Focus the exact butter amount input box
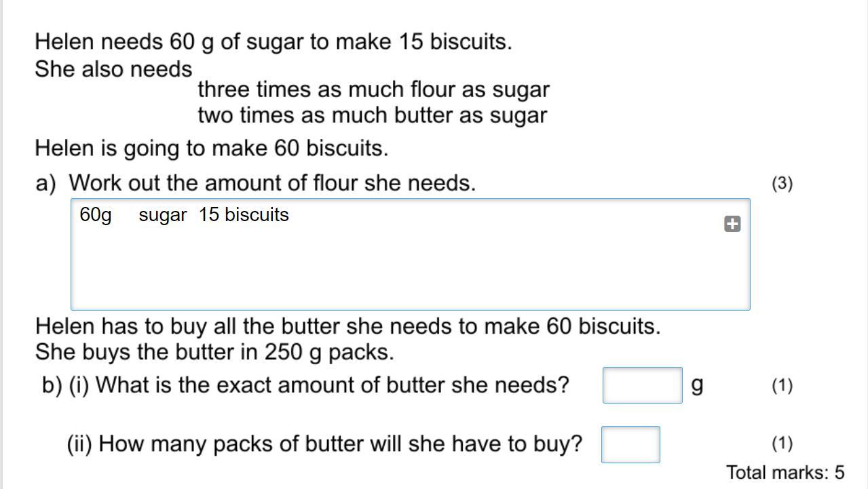This screenshot has height=489, width=868. (643, 385)
